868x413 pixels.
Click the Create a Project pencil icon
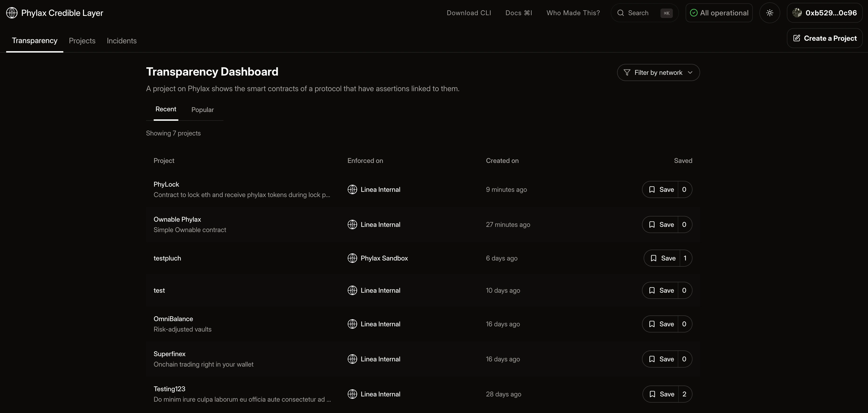[x=797, y=38]
